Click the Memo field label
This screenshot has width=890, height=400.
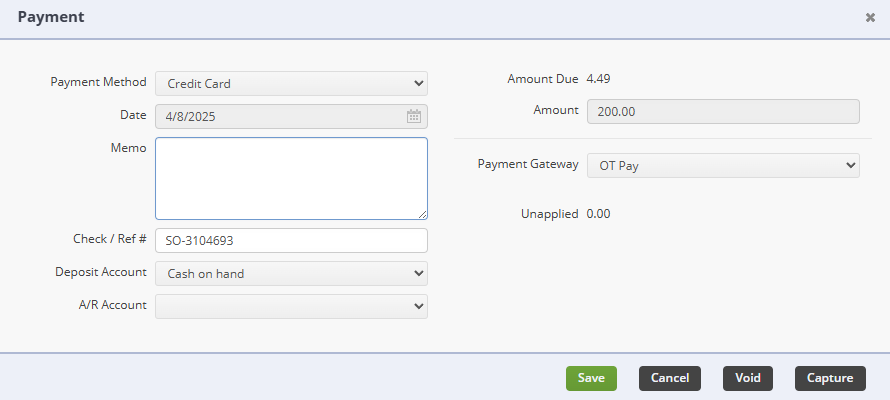tap(128, 148)
